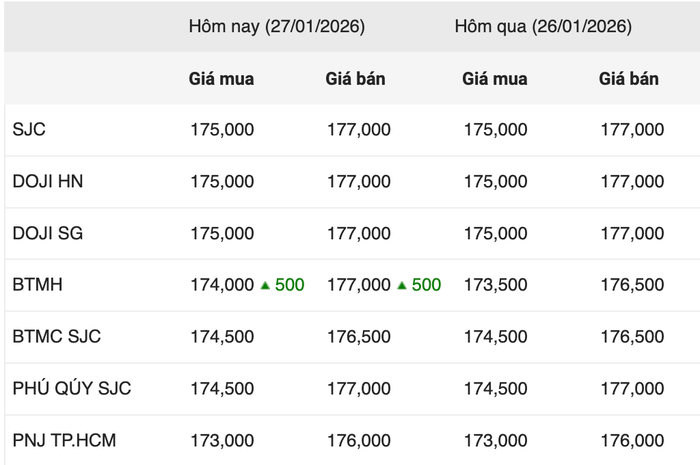Open the DOJI SG row label
Screen dimensions: 700x465
tap(47, 233)
